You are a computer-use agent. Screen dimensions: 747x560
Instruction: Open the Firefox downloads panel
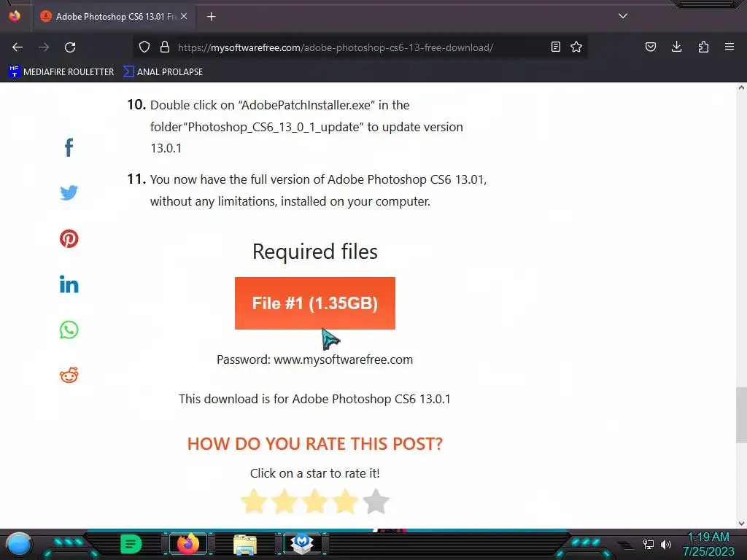676,47
